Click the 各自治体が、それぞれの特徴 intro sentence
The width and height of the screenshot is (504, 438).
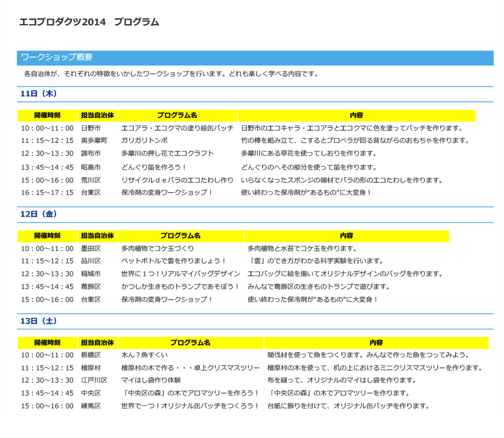171,74
